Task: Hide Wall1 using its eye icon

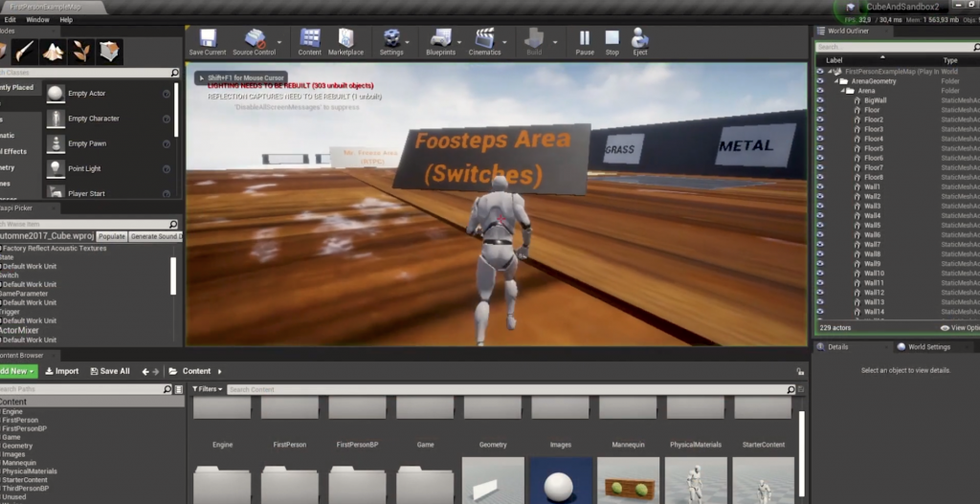Action: [820, 186]
